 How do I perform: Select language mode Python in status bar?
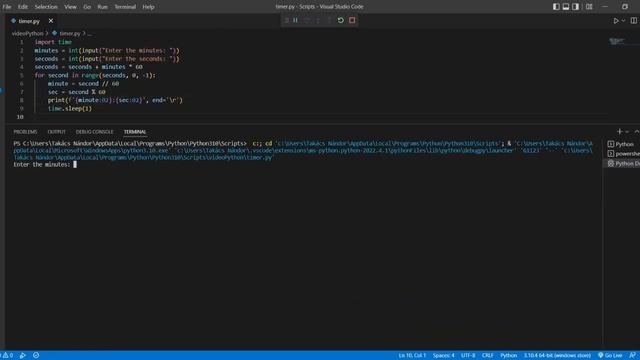click(509, 356)
